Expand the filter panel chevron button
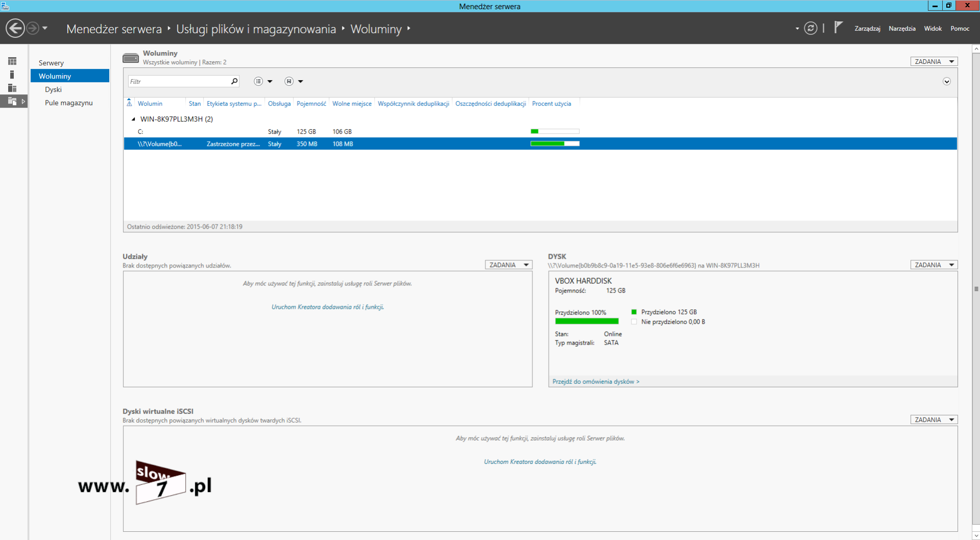The image size is (980, 540). [946, 82]
